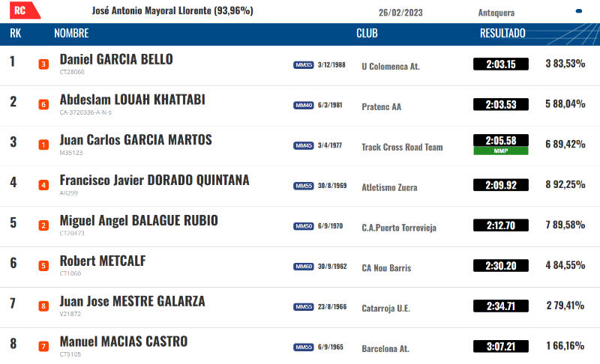Click the small blue indicator beside Antequera
The width and height of the screenshot is (600, 364).
578,11
